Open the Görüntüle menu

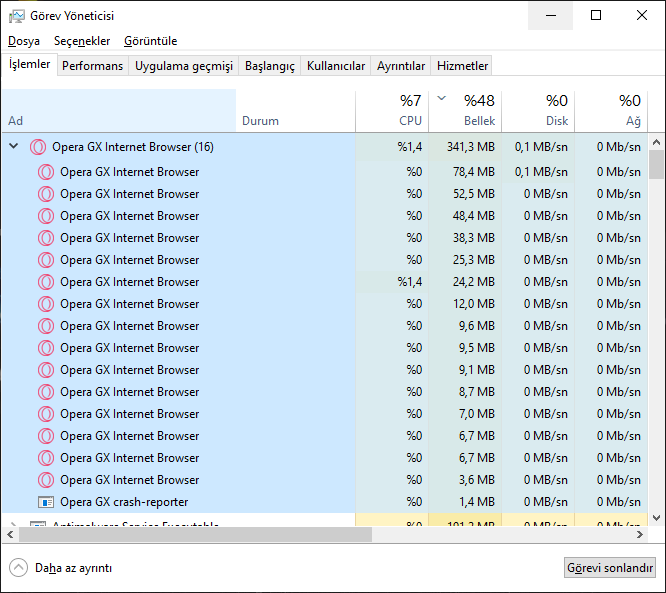(x=150, y=41)
